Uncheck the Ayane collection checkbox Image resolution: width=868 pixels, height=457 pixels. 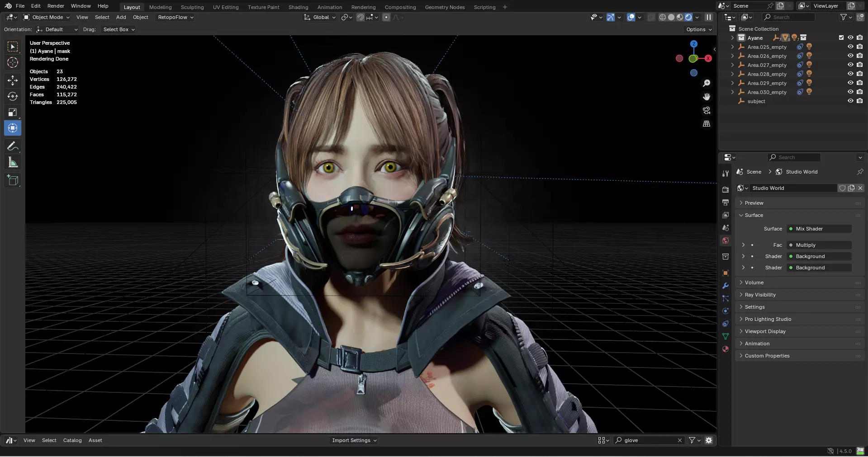[x=841, y=38]
